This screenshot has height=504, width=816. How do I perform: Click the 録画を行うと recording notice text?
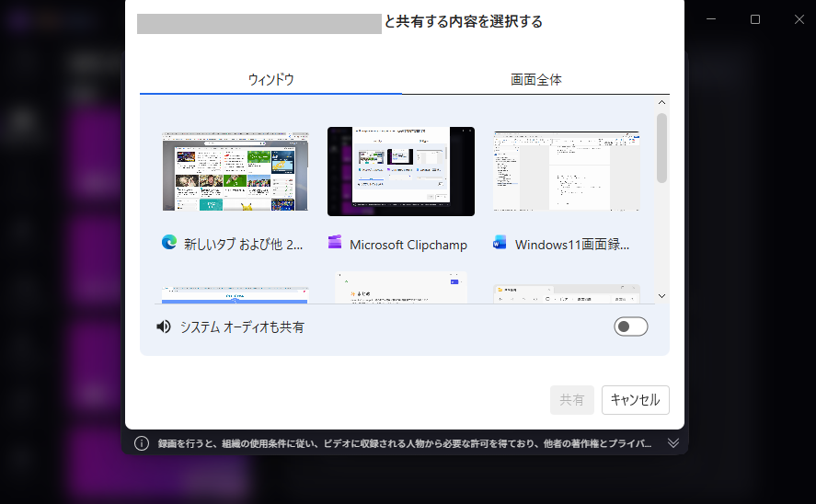(405, 443)
